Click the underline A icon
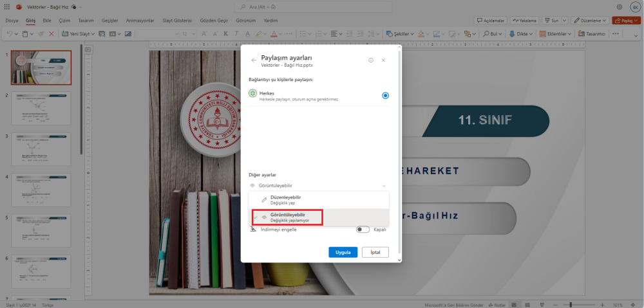This screenshot has height=308, width=644. coord(247,33)
